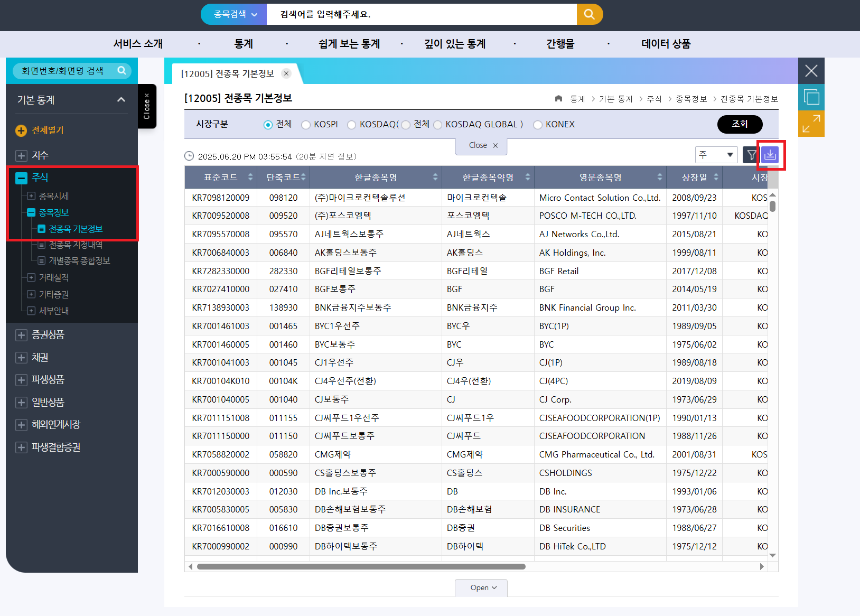
Task: Expand the 해외연계시장 category
Action: (x=21, y=425)
